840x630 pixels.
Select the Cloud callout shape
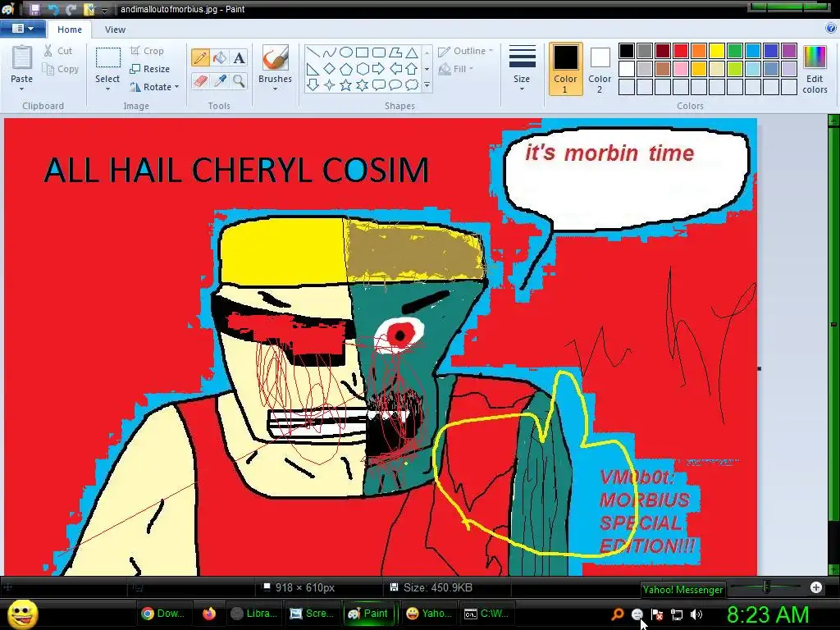[412, 84]
